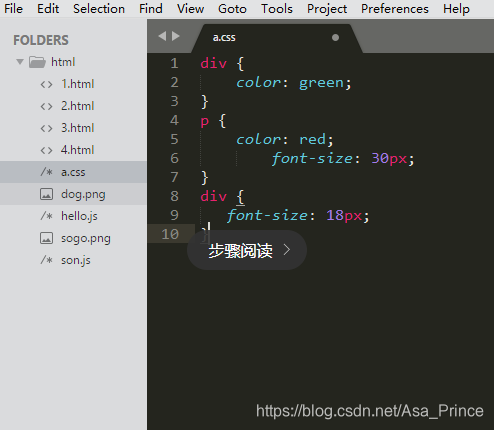Open the View menu

click(190, 9)
